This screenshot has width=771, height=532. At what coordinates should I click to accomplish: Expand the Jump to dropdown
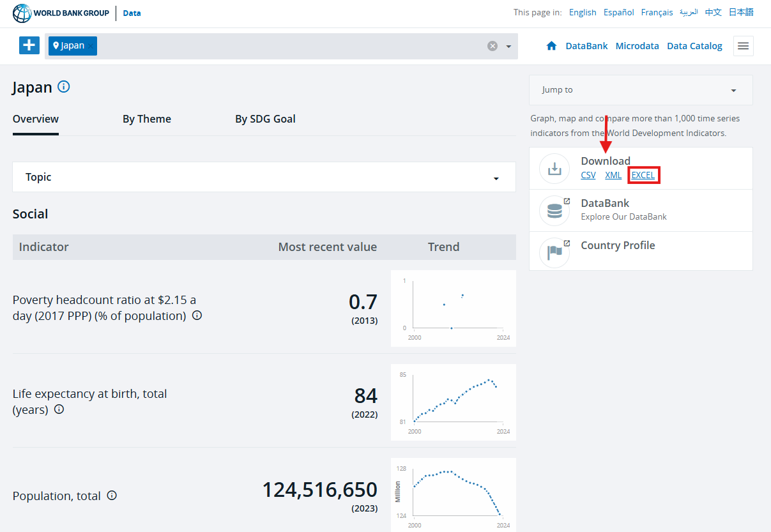641,90
